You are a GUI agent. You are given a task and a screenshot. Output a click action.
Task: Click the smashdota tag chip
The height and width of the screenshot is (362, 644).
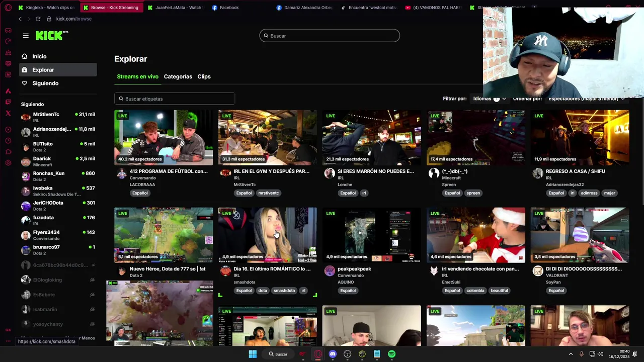point(284,291)
